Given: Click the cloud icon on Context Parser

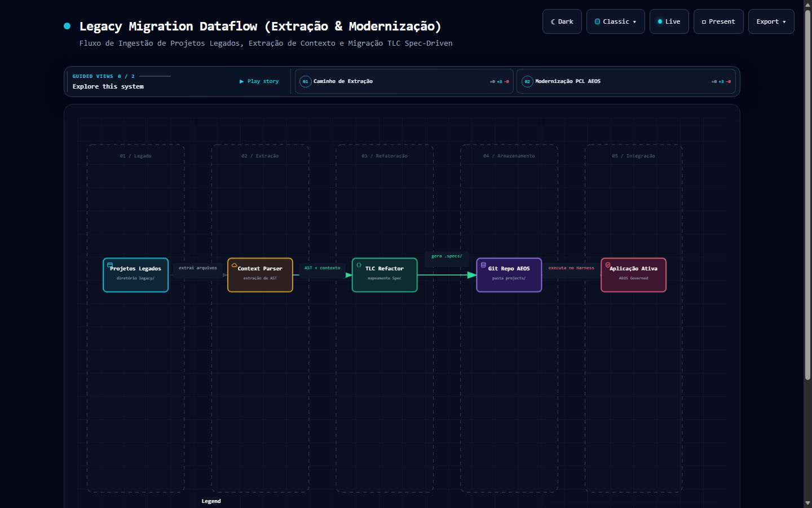Looking at the screenshot, I should pos(235,265).
